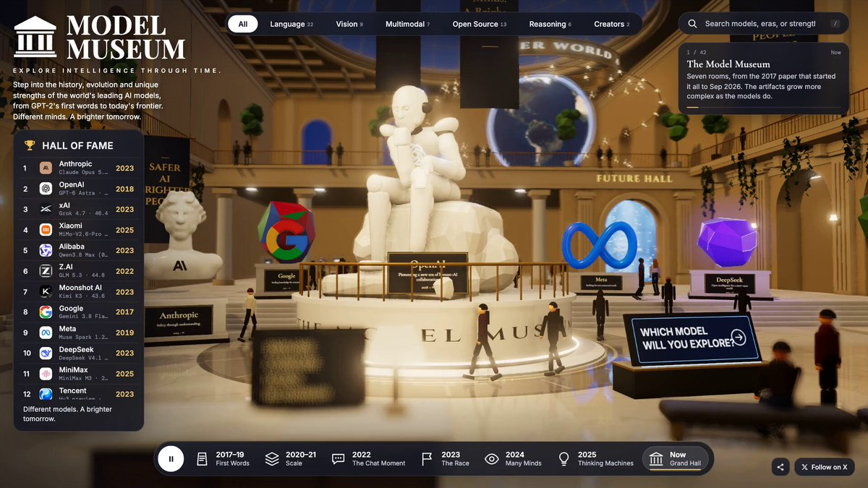868x488 pixels.
Task: Click the DeepSeek logo in Hall of Fame
Action: tap(46, 353)
